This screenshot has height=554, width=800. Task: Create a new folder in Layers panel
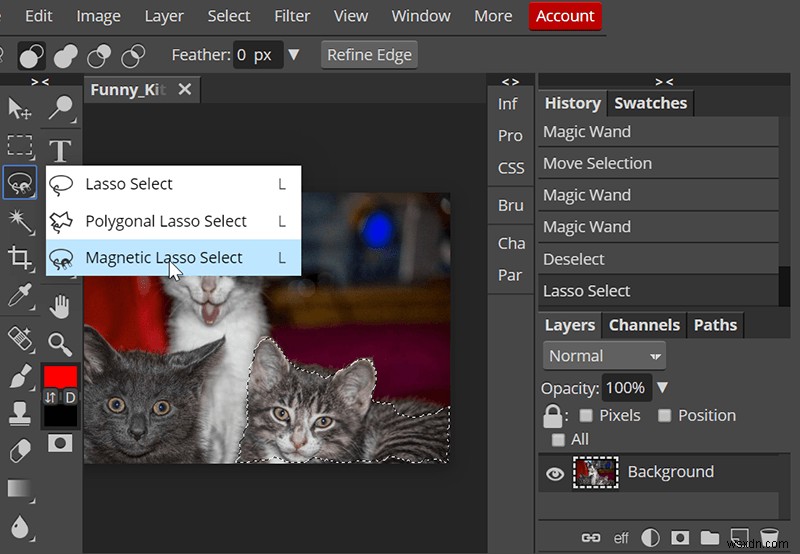[x=710, y=538]
